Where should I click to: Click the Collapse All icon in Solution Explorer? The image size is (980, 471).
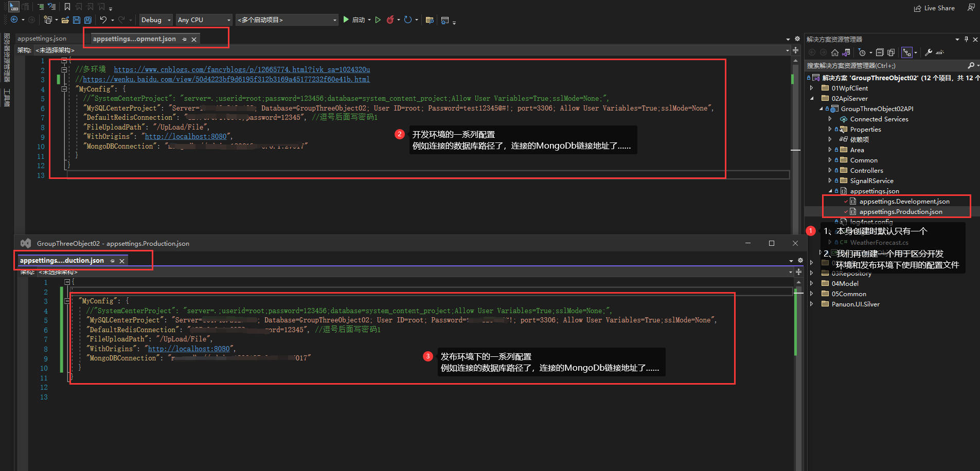(880, 52)
